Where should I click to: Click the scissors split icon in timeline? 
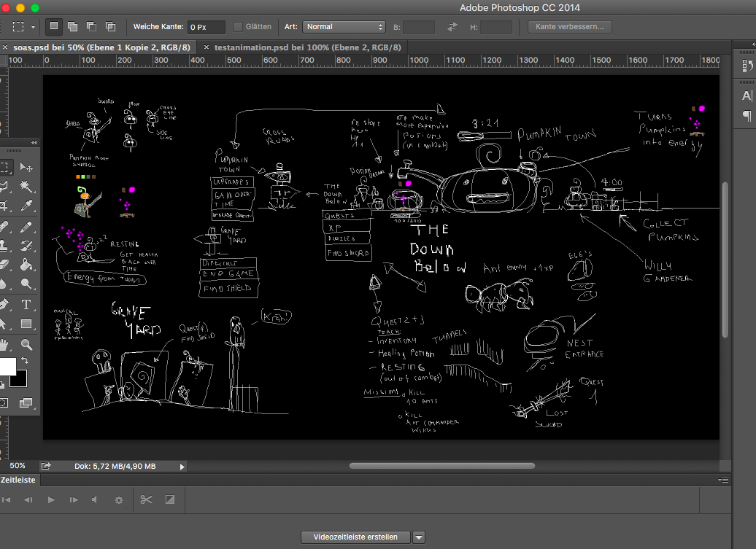(146, 499)
